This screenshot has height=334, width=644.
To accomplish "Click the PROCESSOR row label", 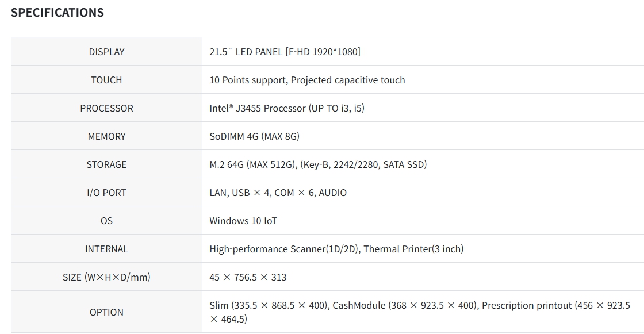I will pos(106,108).
